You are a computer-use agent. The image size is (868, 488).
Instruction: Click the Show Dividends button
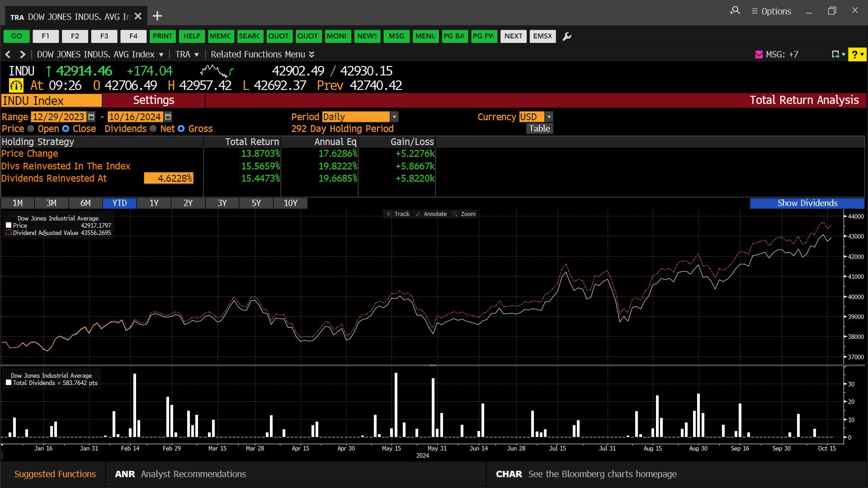(807, 203)
